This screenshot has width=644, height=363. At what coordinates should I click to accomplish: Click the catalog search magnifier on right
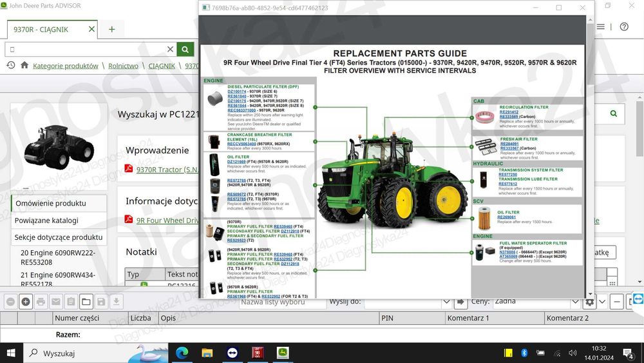[614, 113]
